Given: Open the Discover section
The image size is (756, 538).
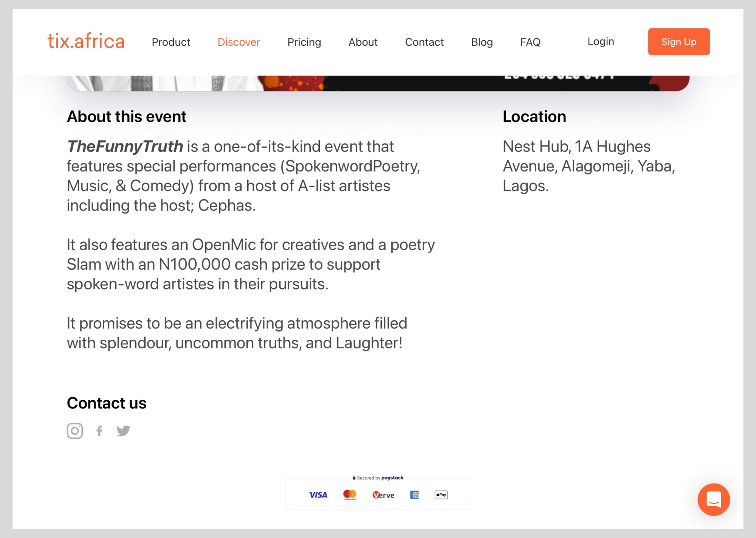Looking at the screenshot, I should 239,42.
